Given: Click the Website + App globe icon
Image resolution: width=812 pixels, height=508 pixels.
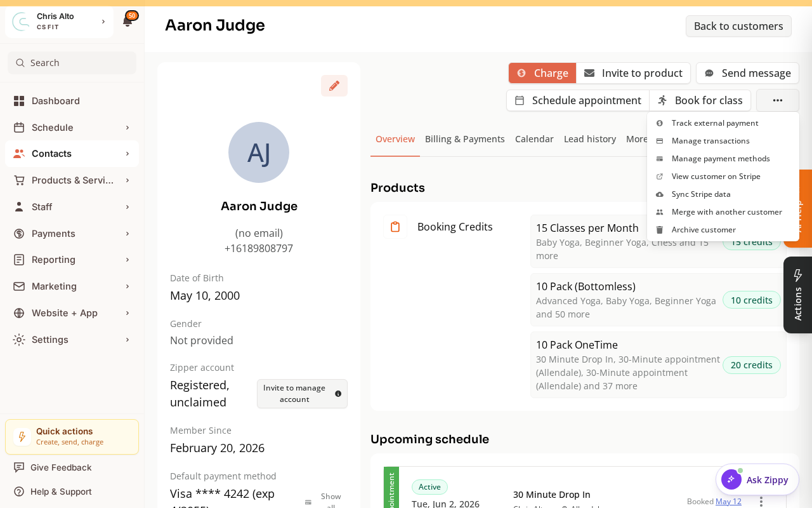Looking at the screenshot, I should [x=19, y=313].
